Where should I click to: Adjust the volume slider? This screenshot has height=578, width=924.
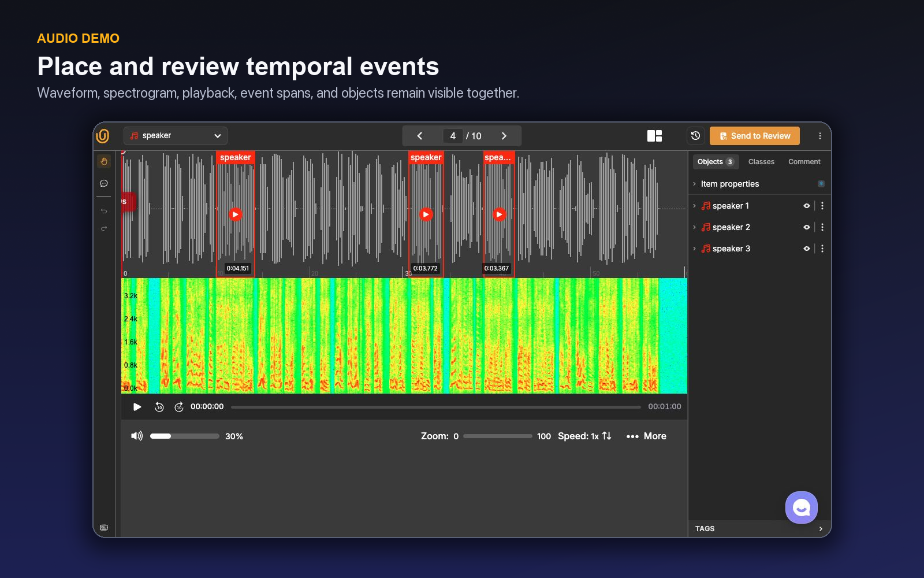coord(185,436)
